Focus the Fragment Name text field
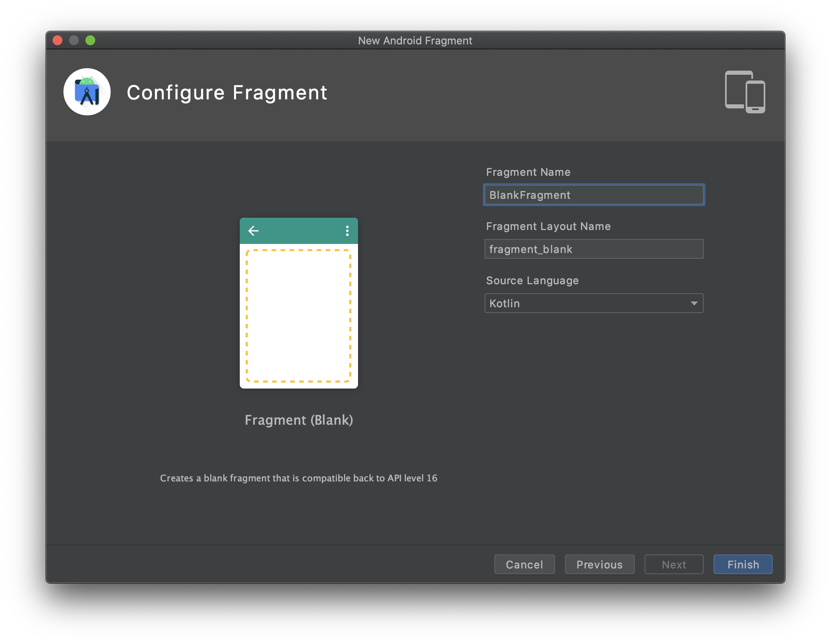This screenshot has width=831, height=644. (594, 195)
